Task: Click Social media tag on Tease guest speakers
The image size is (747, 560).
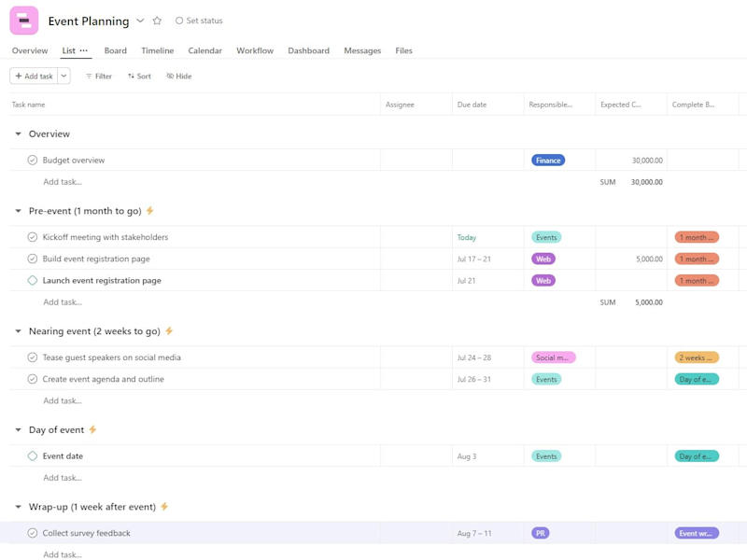Action: 553,357
